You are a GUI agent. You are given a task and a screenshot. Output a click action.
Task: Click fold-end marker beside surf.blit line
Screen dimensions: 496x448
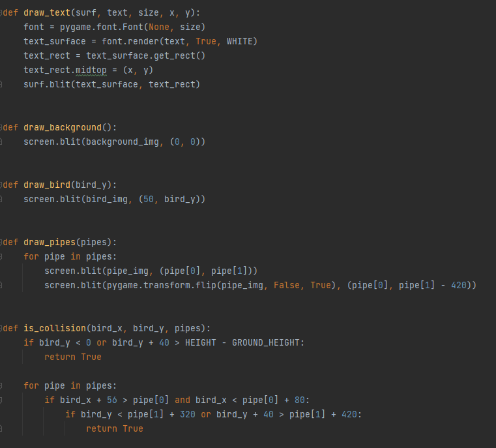click(x=1, y=84)
